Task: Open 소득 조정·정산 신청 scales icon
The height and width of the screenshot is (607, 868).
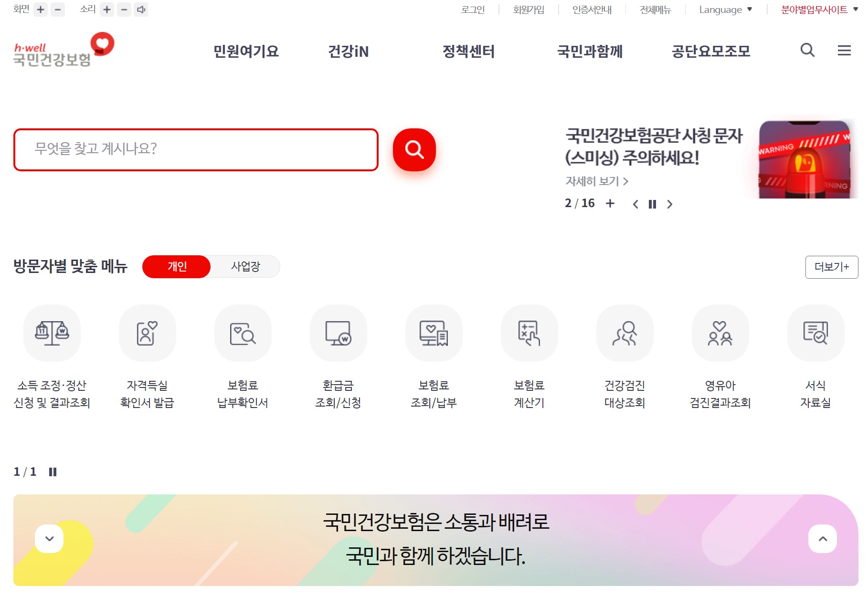Action: pos(52,333)
